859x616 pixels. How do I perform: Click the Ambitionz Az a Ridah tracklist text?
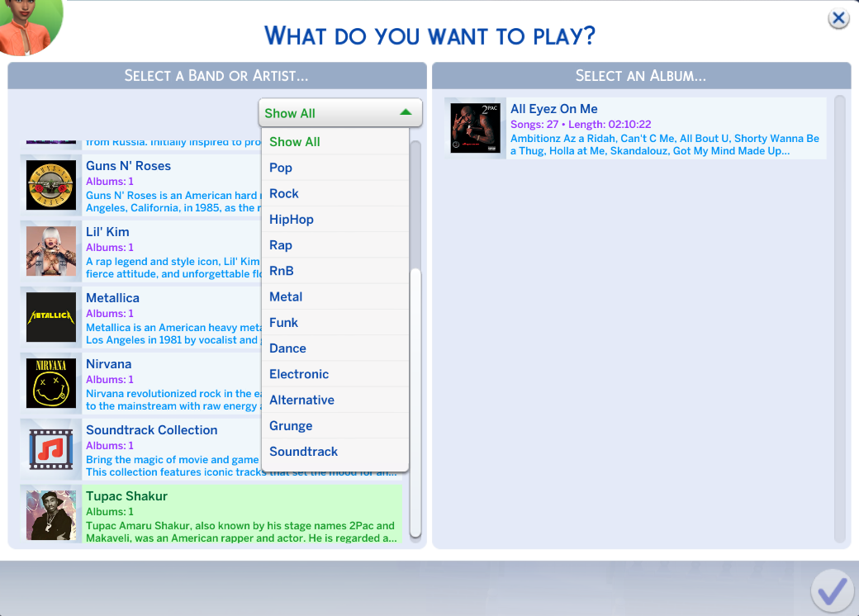(x=665, y=145)
